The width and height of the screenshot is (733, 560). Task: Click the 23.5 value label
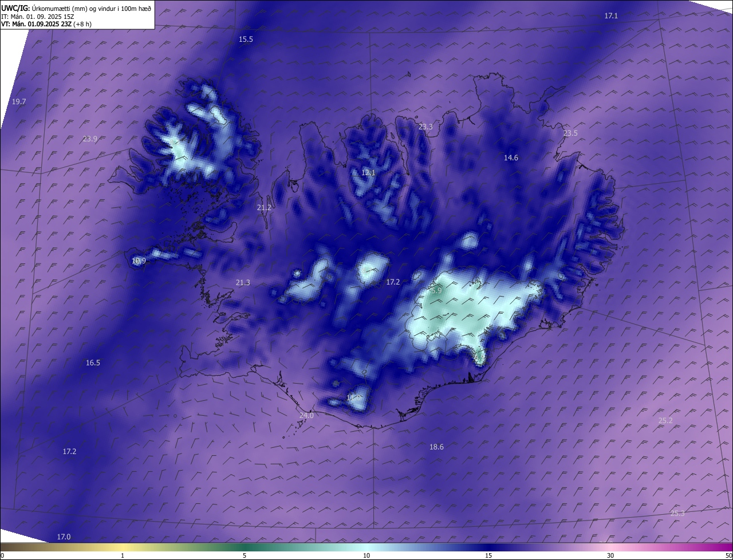(570, 133)
